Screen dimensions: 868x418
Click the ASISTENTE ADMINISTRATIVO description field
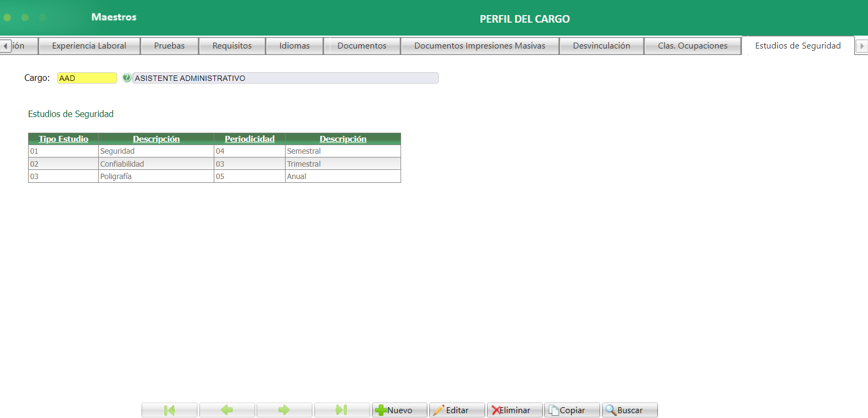click(x=286, y=78)
